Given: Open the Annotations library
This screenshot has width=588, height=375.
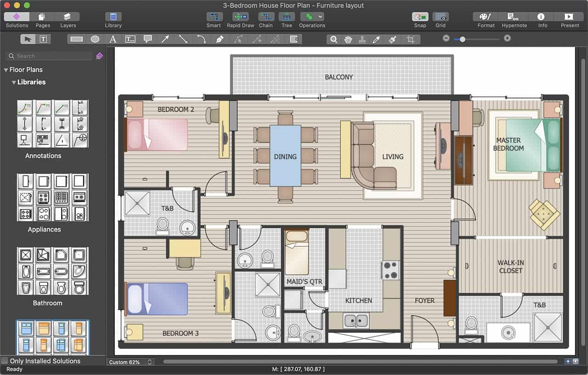Looking at the screenshot, I should 52,124.
